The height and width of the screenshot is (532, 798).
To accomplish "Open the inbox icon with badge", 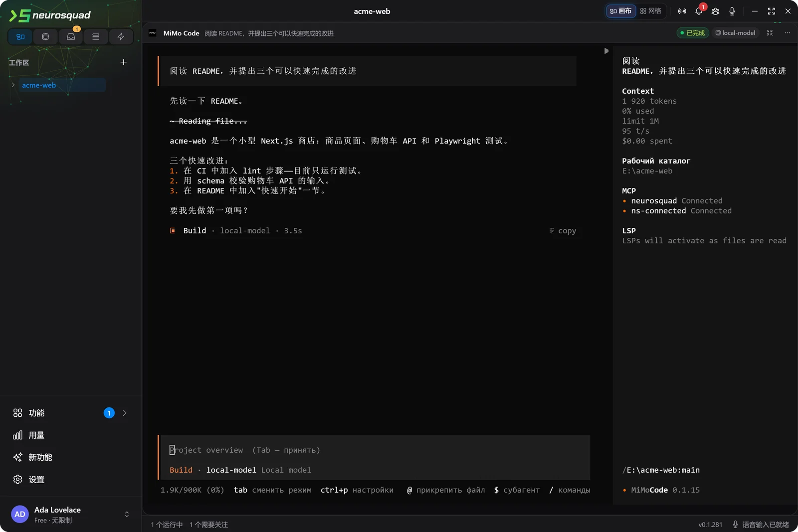I will [x=71, y=36].
